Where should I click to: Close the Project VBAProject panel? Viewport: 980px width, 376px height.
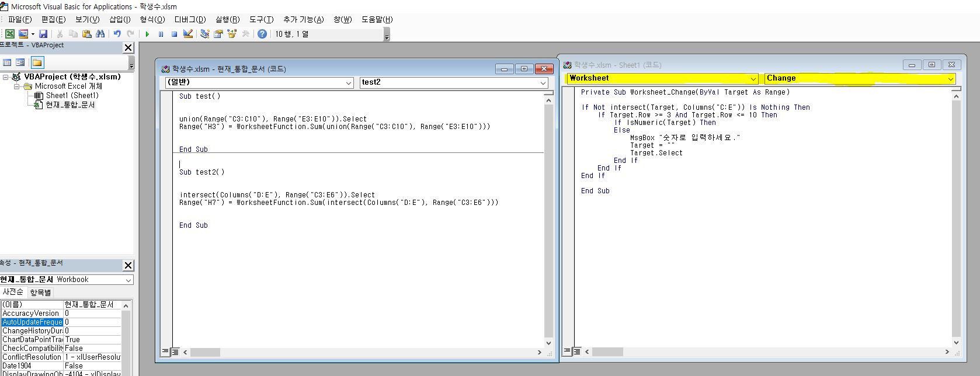(x=128, y=47)
